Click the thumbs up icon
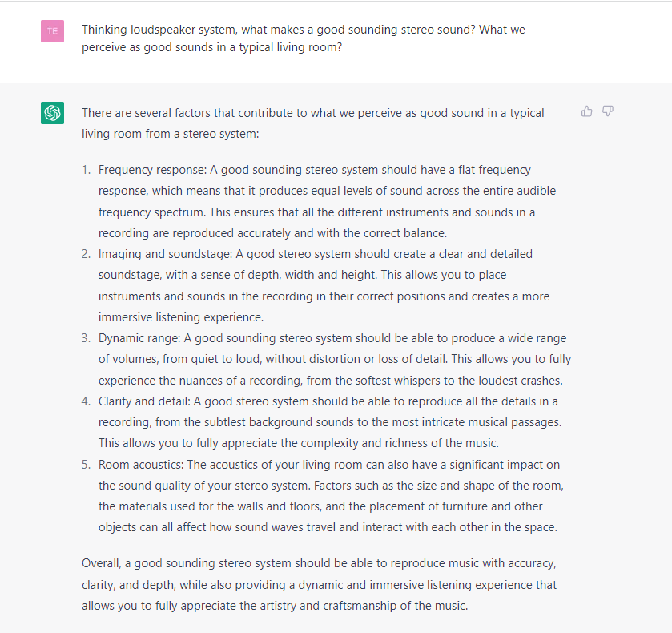This screenshot has width=672, height=633. pyautogui.click(x=587, y=111)
